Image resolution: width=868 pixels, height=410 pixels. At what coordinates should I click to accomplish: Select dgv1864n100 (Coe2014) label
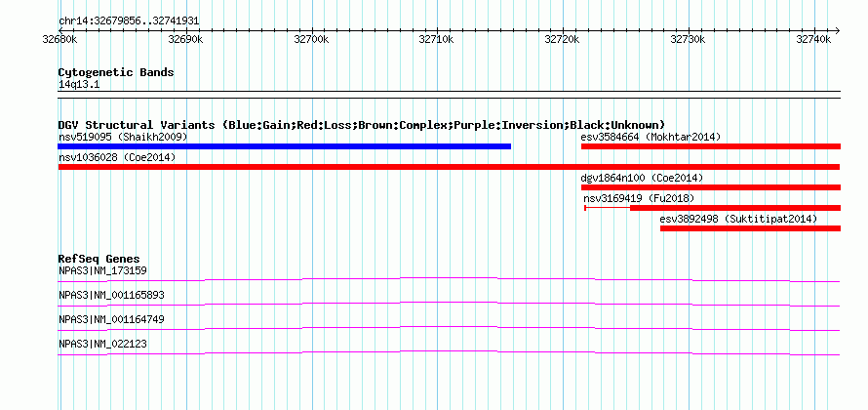[642, 178]
